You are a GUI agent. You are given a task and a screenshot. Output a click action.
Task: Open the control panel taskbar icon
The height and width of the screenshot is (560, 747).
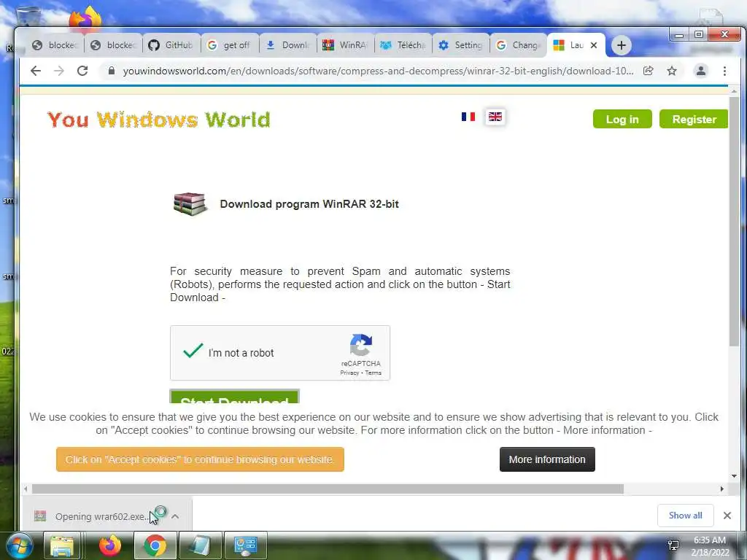(x=245, y=545)
